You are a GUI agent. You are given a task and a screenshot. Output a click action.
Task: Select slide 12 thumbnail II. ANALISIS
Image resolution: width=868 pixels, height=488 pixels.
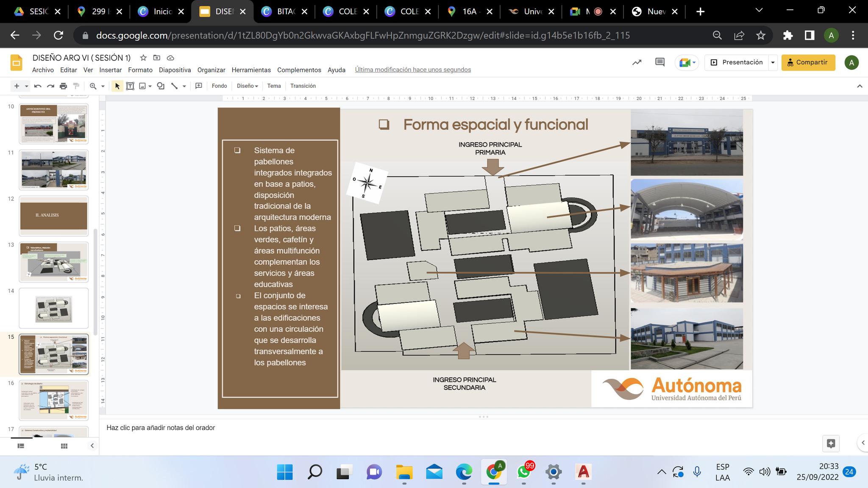pyautogui.click(x=53, y=216)
